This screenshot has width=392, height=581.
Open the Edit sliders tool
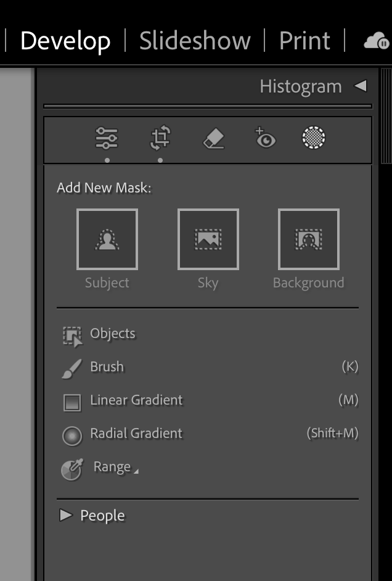click(107, 138)
